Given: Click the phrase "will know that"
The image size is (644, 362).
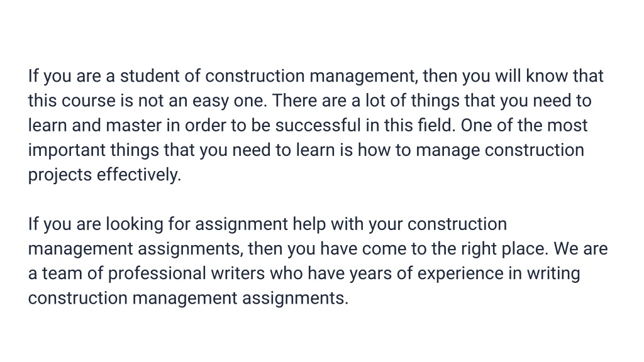Looking at the screenshot, I should click(549, 76).
